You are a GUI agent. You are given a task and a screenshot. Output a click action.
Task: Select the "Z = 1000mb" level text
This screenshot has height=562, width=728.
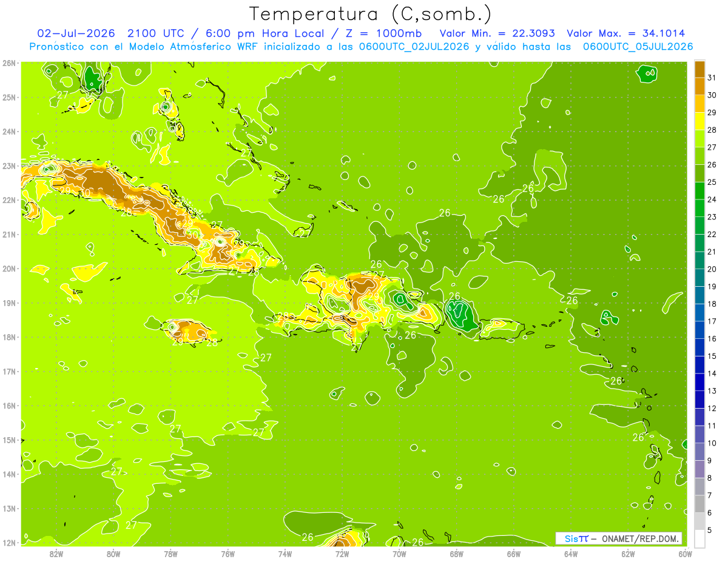tap(386, 33)
